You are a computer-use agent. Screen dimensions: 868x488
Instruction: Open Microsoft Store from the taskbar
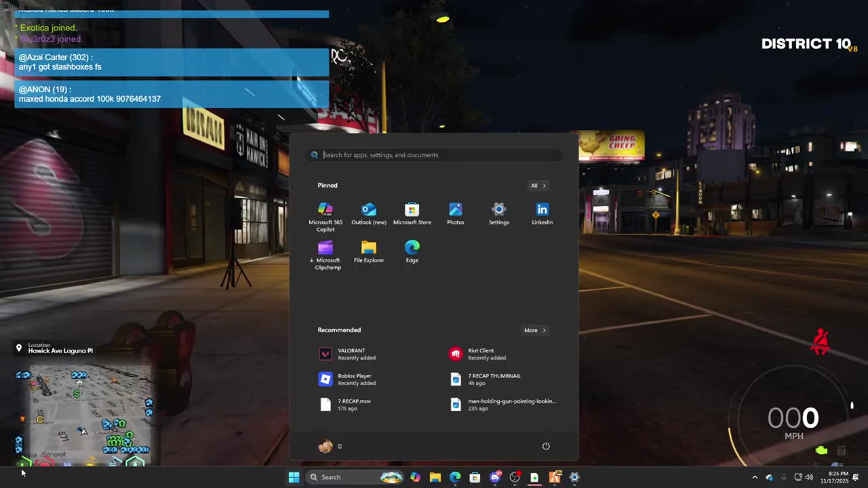[x=475, y=477]
